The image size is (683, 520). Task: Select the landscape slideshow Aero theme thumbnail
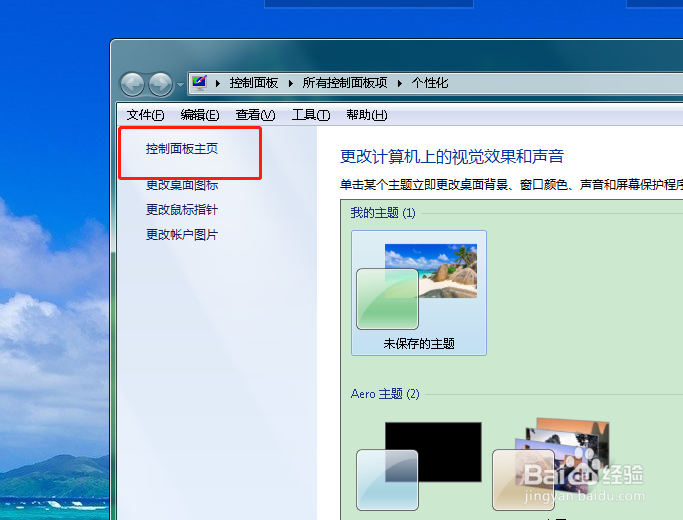(551, 464)
